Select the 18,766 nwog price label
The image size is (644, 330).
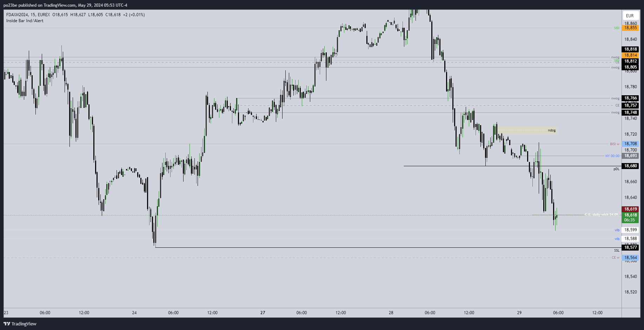630,98
